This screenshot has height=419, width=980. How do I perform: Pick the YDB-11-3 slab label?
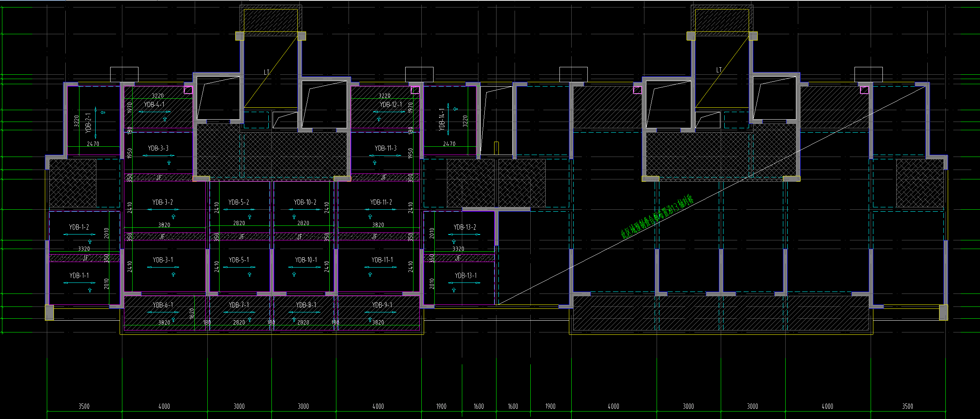pos(386,148)
